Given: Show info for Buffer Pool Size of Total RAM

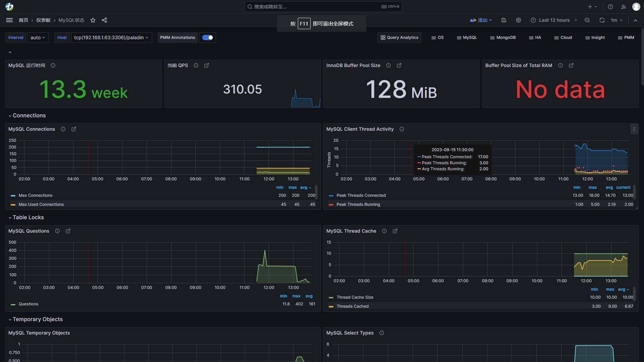Looking at the screenshot, I should tap(560, 65).
